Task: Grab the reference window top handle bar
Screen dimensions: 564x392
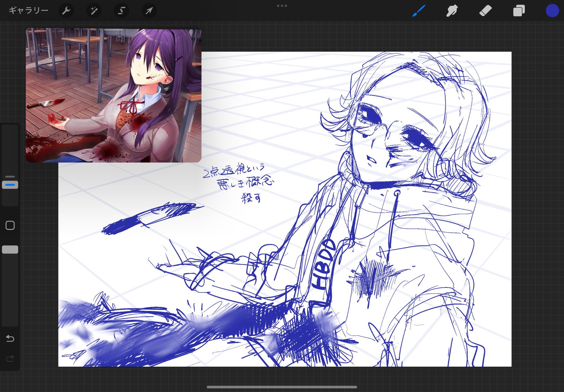Action: 113,29
